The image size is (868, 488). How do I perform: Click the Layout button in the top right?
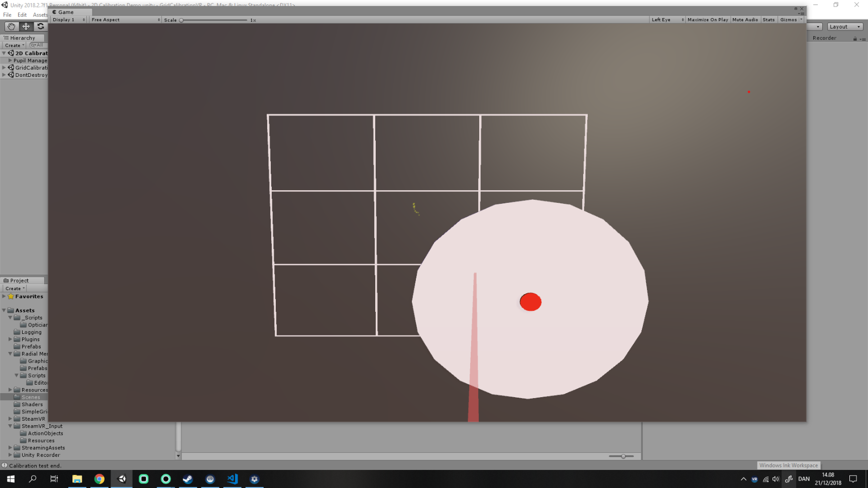click(x=845, y=26)
